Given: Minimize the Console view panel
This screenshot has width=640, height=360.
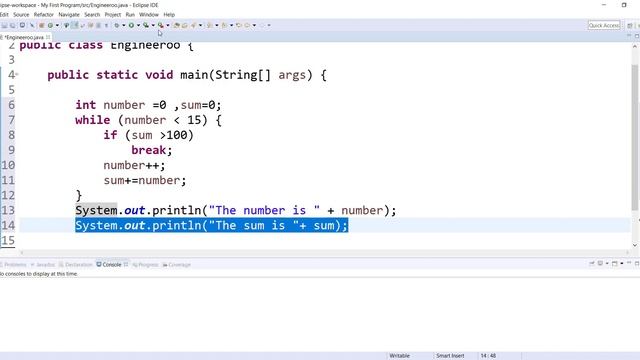Looking at the screenshot, I should pos(629,262).
